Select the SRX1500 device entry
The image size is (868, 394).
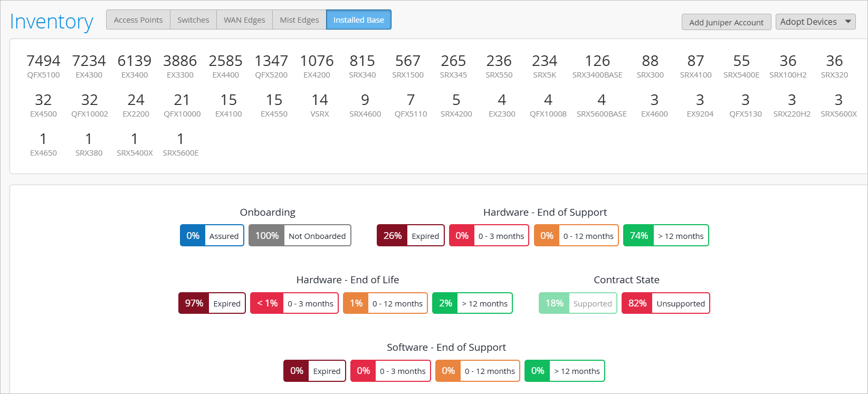tap(408, 66)
